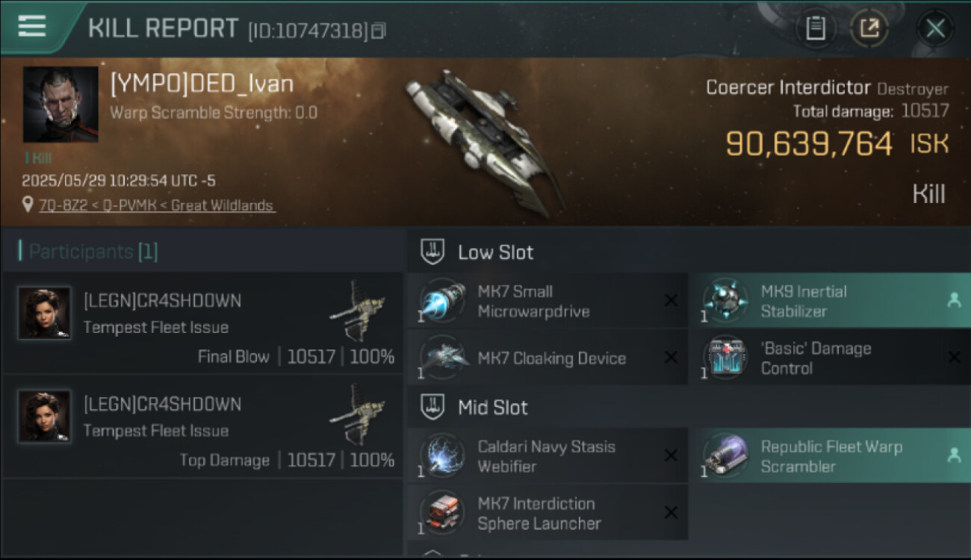971x560 pixels.
Task: Select the MK7 Cloaking Device icon
Action: [443, 358]
